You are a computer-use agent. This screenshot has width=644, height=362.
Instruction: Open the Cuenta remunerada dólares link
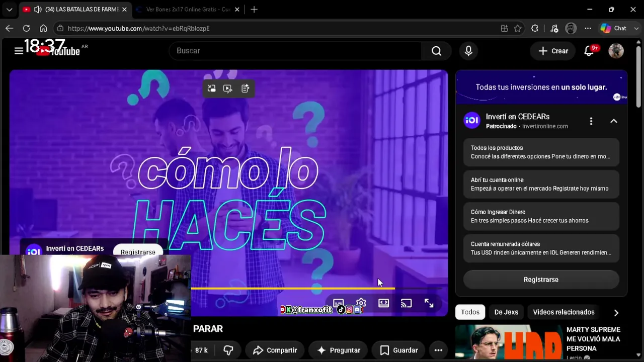pyautogui.click(x=541, y=248)
